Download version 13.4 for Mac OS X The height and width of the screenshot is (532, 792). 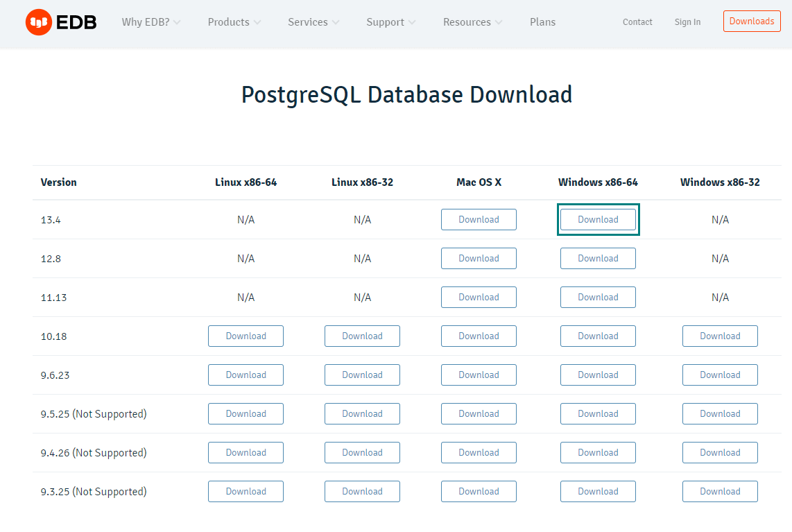(x=479, y=220)
